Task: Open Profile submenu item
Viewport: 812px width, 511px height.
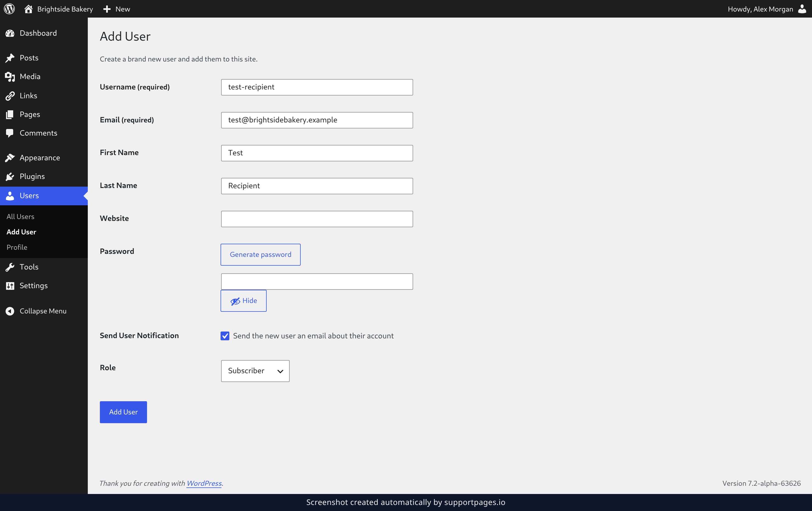Action: (17, 247)
